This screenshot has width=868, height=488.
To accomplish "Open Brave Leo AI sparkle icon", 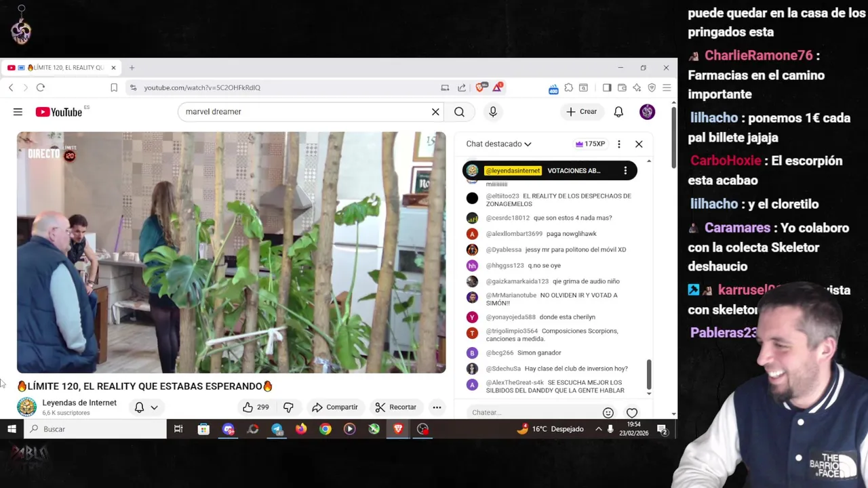I will pos(637,87).
